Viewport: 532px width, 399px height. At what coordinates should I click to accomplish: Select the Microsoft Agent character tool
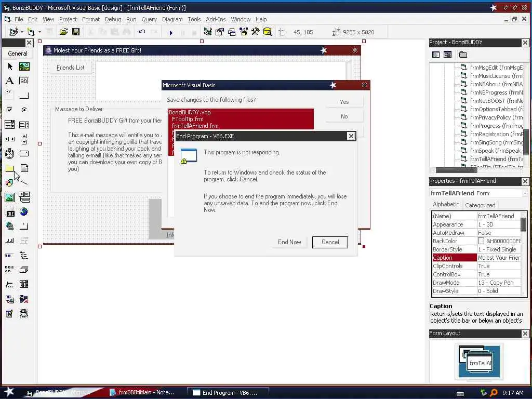click(24, 313)
